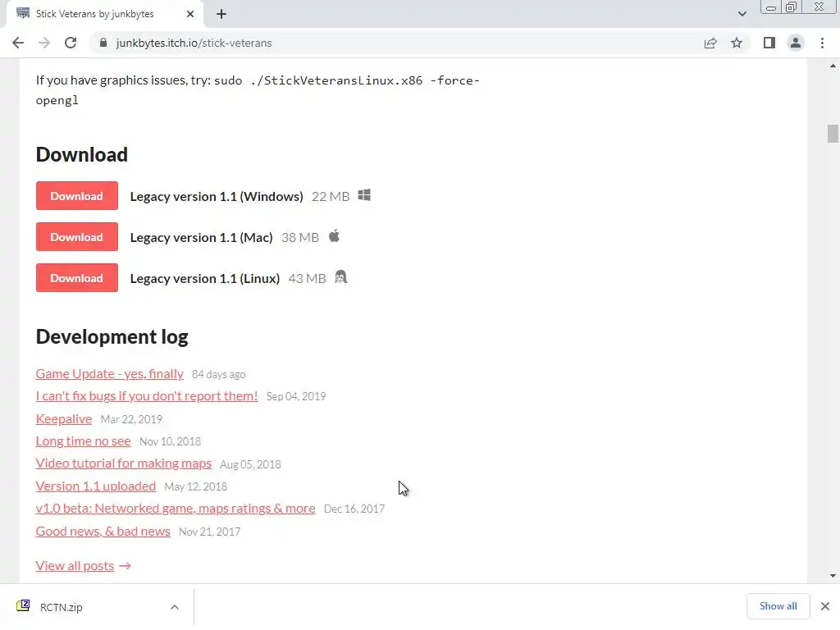
Task: Click the Linux penguin platform icon
Action: pos(340,277)
